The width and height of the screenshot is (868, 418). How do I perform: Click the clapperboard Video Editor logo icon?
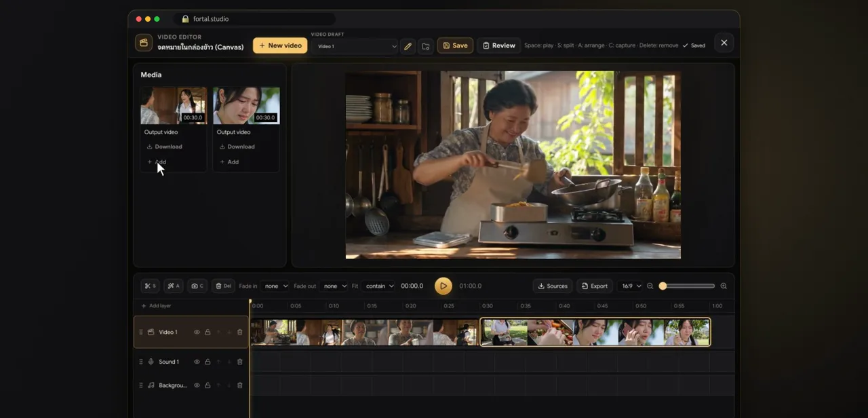pos(144,43)
